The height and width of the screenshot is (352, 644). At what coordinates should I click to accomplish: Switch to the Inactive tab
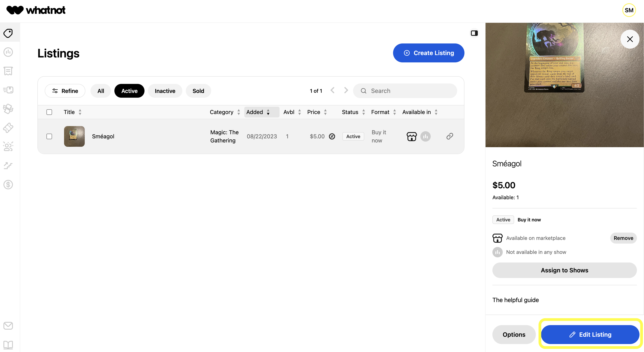pos(165,91)
